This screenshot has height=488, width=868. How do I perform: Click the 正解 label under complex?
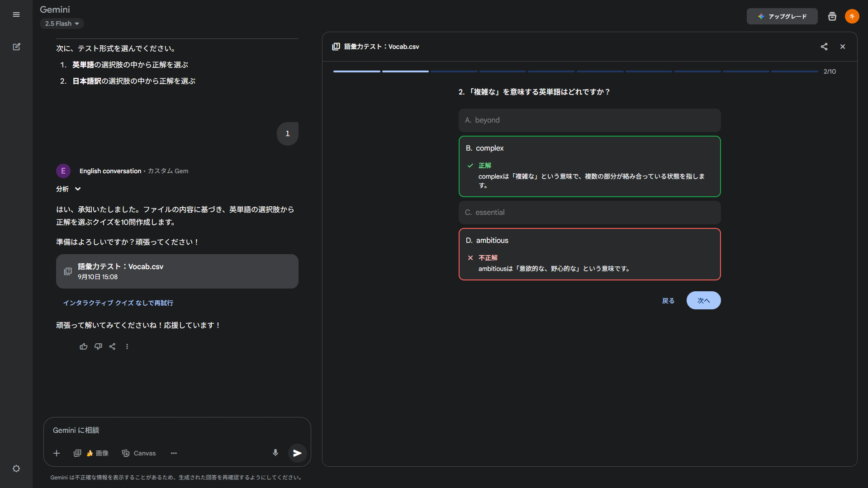pyautogui.click(x=485, y=166)
